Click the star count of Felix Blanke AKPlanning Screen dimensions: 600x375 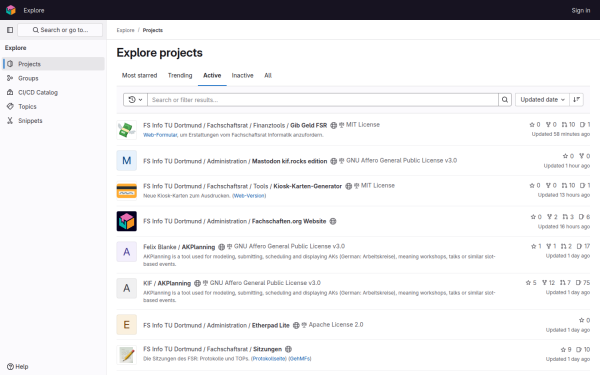point(536,246)
